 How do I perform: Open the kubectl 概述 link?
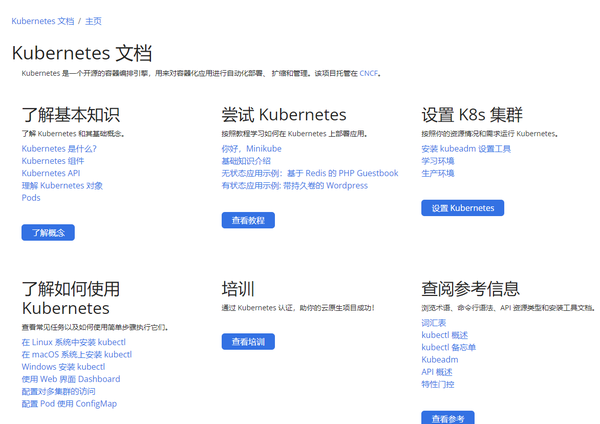coord(445,335)
